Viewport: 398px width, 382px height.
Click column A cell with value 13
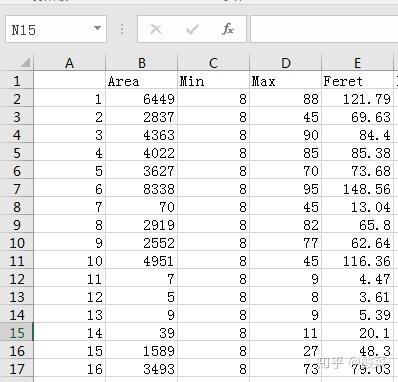coord(70,315)
